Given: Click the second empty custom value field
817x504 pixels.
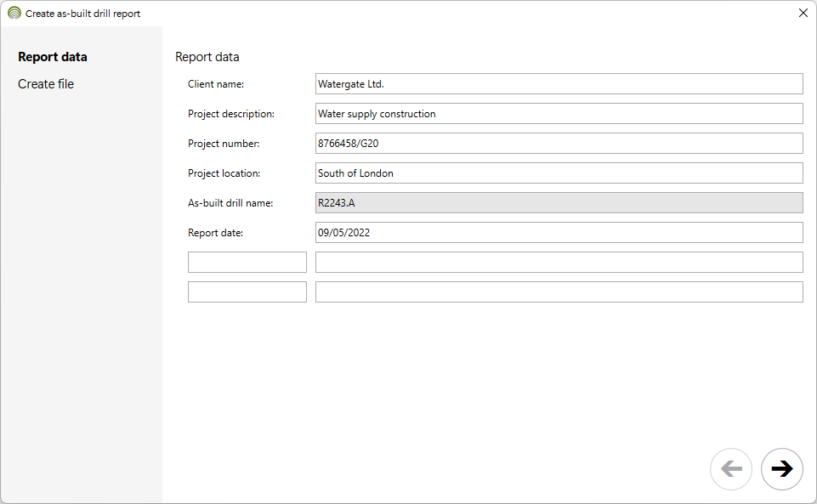Looking at the screenshot, I should click(x=559, y=292).
